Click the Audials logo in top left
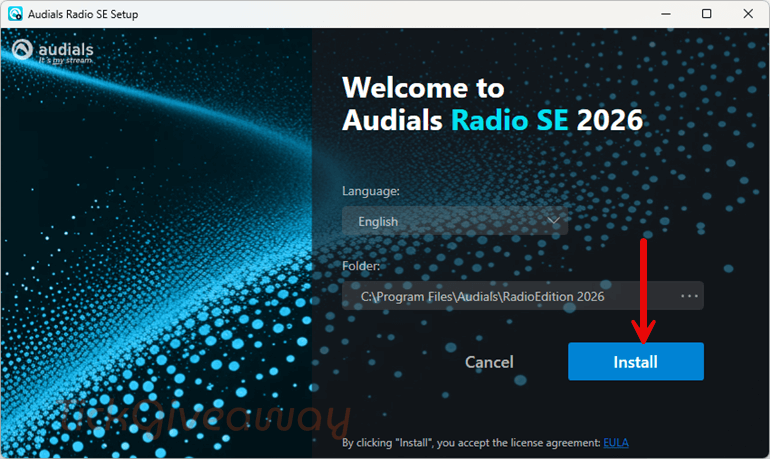This screenshot has width=770, height=459. pos(53,51)
